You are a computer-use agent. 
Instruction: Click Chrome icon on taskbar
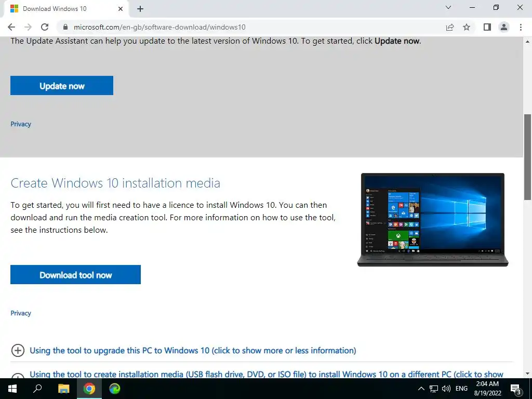point(89,389)
